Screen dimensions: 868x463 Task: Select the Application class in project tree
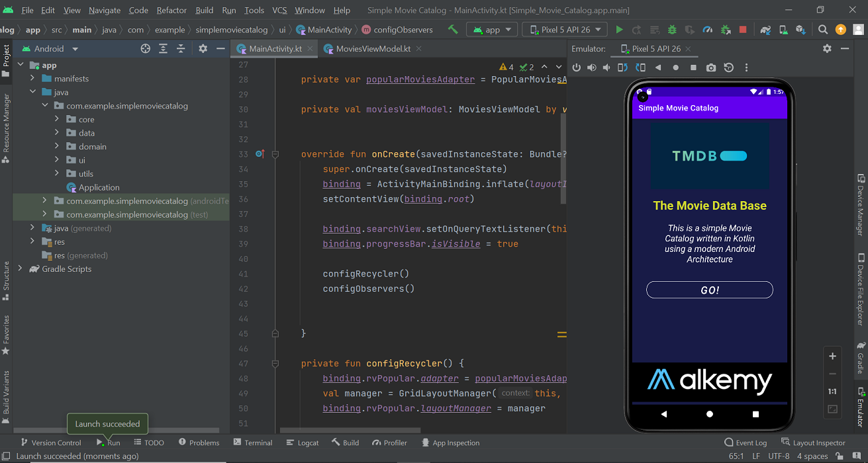click(99, 188)
